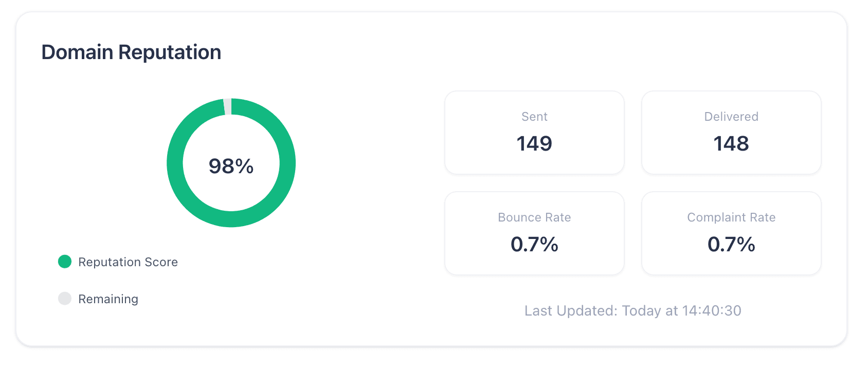The width and height of the screenshot is (868, 369).
Task: Click the 0.7% Bounce Rate value
Action: [x=534, y=244]
